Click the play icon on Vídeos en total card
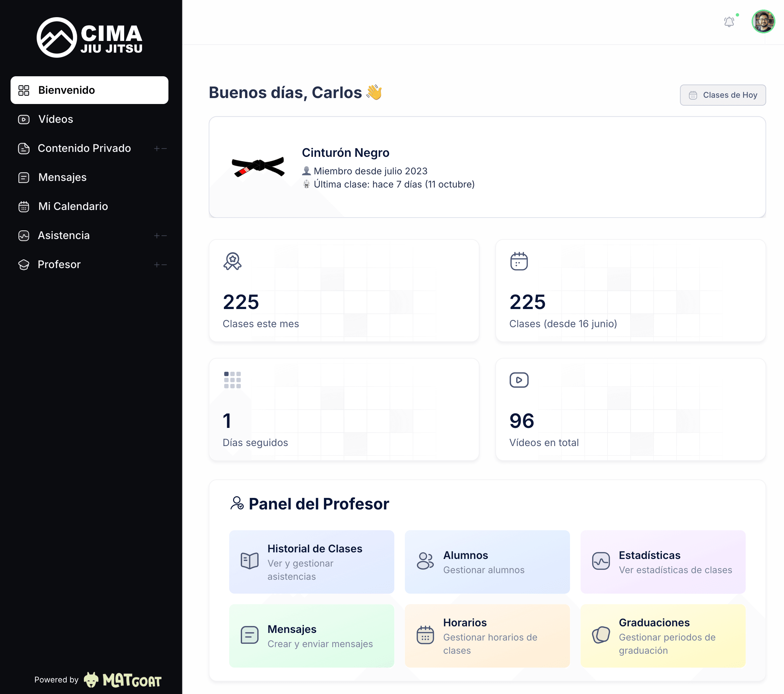Image resolution: width=784 pixels, height=694 pixels. point(519,380)
